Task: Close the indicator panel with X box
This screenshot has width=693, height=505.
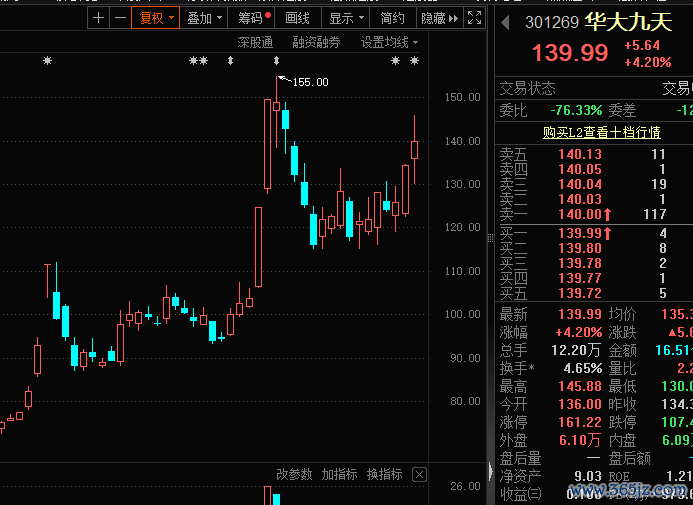Action: click(419, 474)
